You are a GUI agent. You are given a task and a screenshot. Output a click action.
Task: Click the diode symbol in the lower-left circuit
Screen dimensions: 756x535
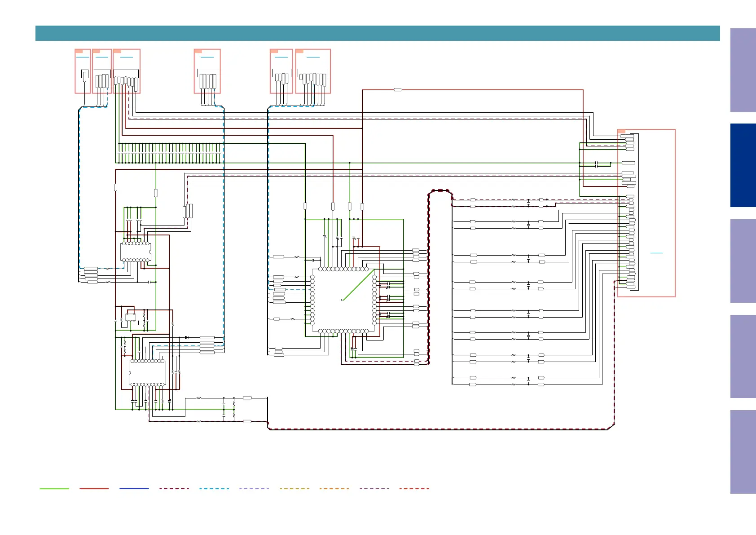point(187,337)
